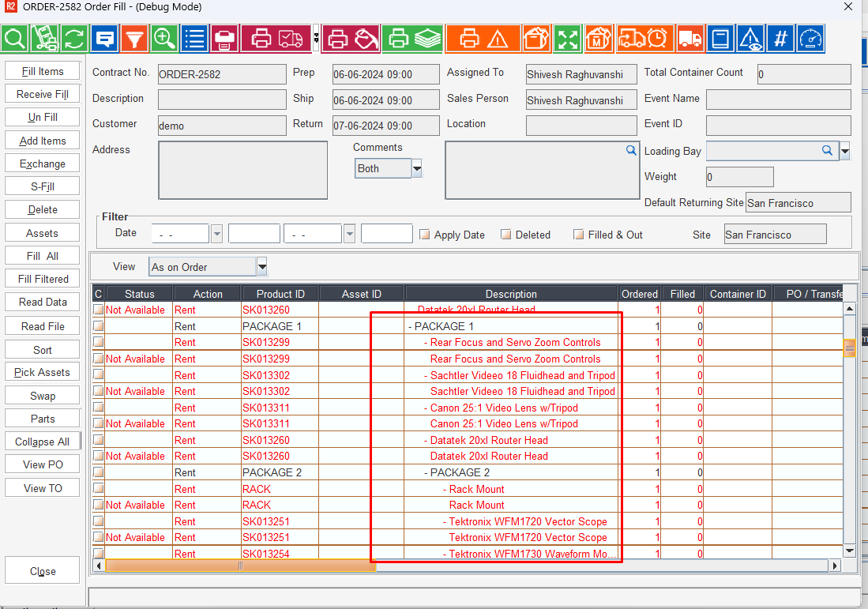The image size is (868, 609).
Task: Click the green expand arrows icon
Action: pos(567,38)
